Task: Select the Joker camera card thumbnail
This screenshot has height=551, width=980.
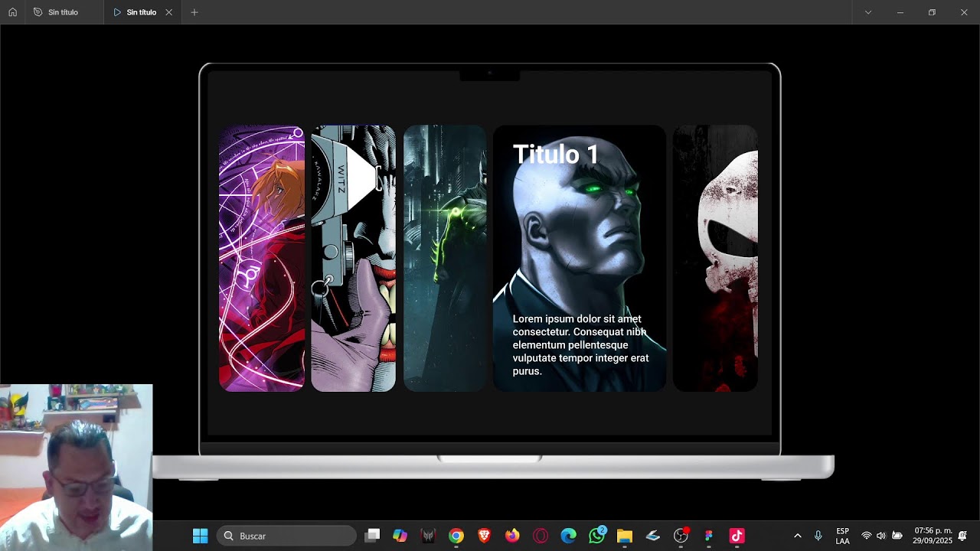Action: click(354, 259)
